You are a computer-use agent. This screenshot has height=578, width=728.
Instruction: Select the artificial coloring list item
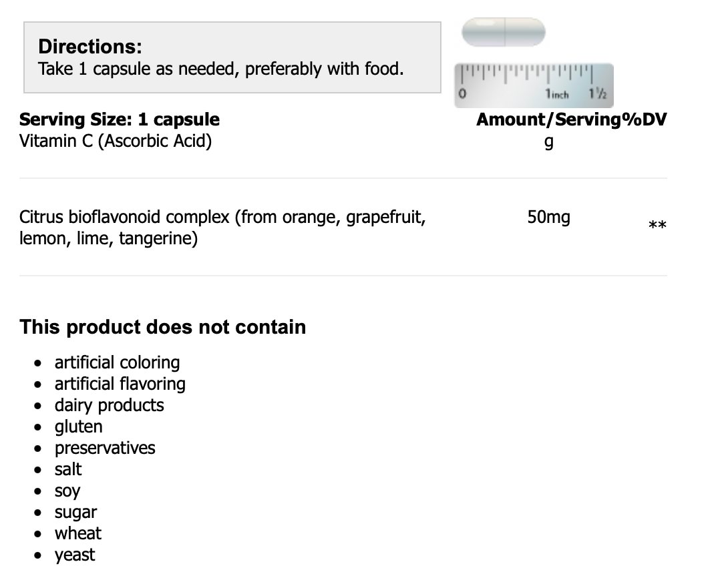coord(118,362)
